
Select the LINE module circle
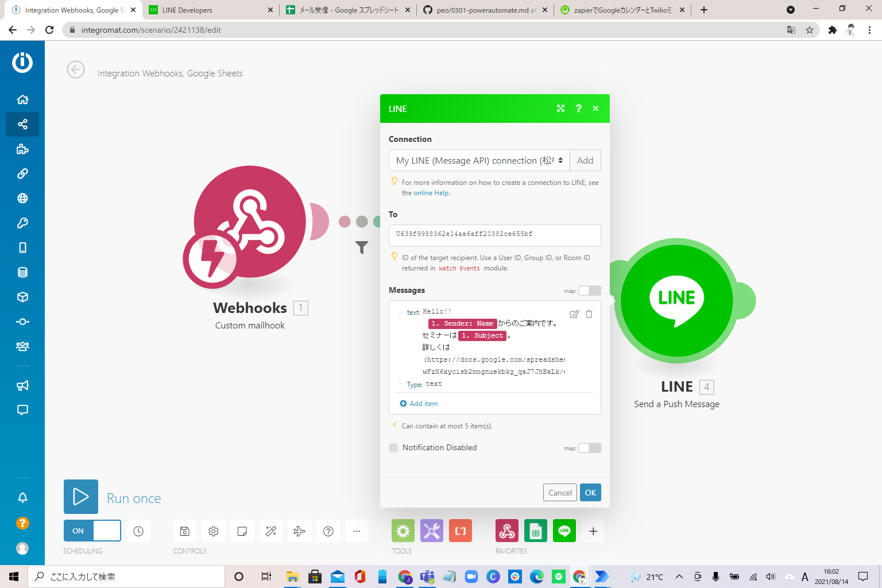point(677,300)
